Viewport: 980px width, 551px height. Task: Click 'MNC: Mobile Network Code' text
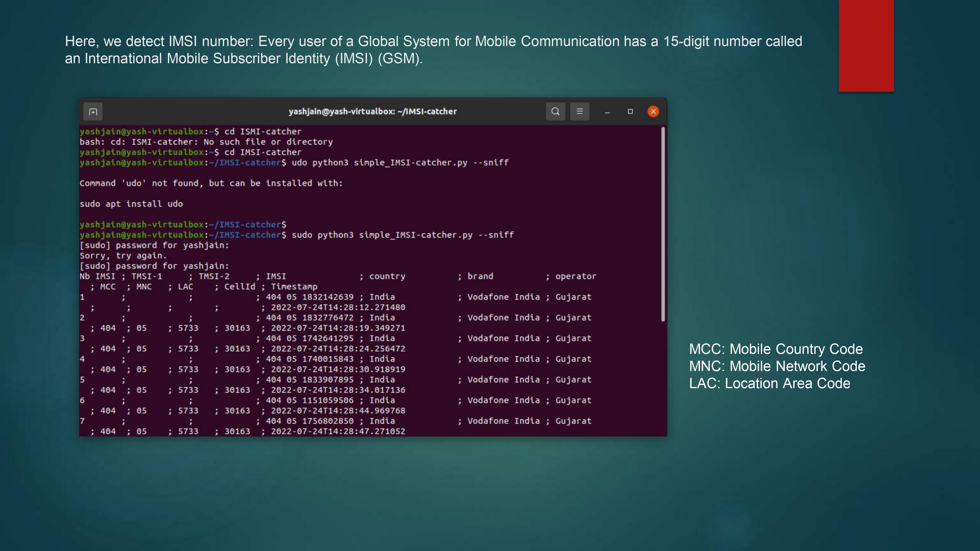777,366
